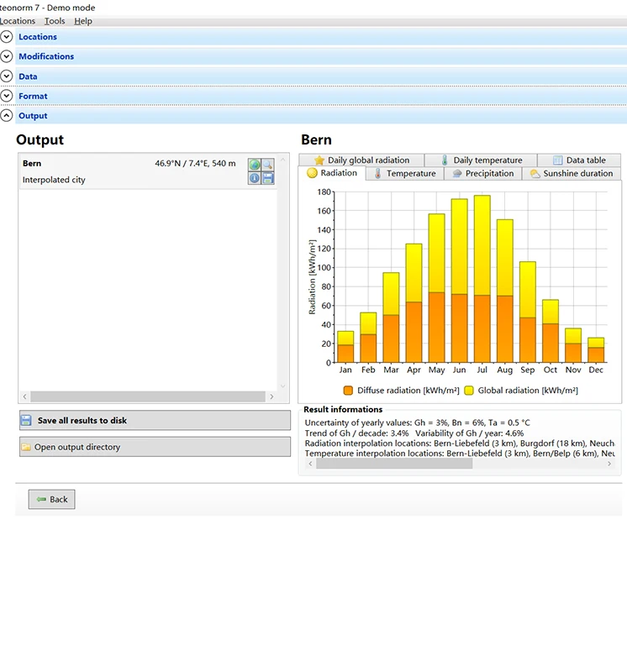Screen dimensions: 627x672
Task: Click the yellow Global radiation legend swatch
Action: [469, 391]
